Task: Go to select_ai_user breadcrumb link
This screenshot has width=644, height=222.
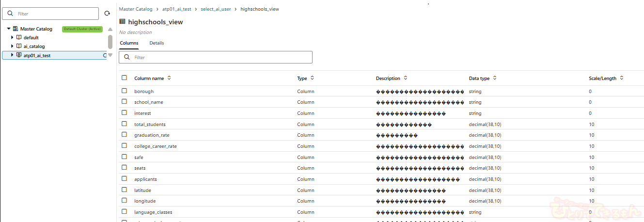Action: click(x=216, y=9)
